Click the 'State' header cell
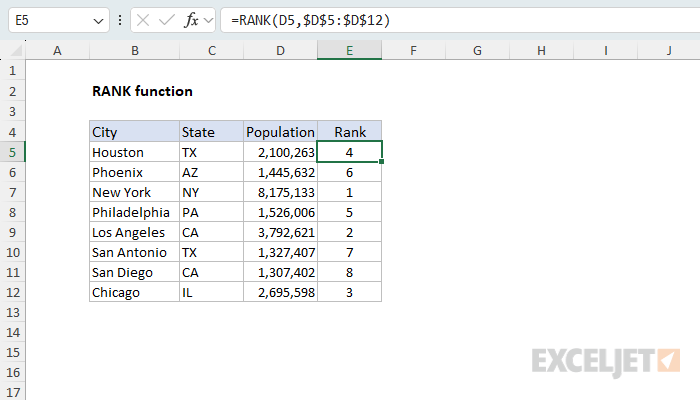The width and height of the screenshot is (700, 400). click(x=212, y=132)
